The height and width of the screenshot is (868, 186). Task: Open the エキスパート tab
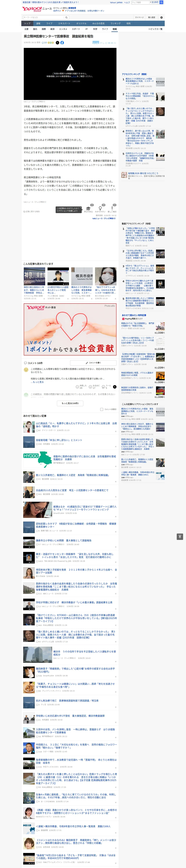pos(64,24)
